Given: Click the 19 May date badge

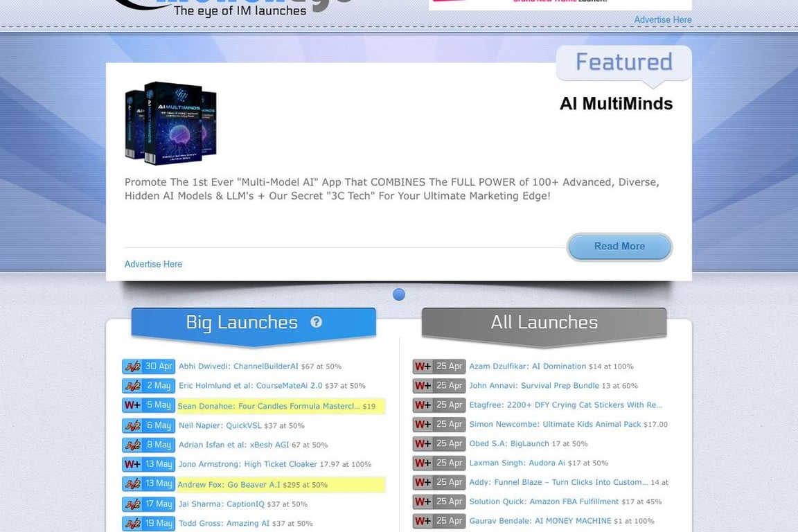Looking at the screenshot, I should click(158, 524).
